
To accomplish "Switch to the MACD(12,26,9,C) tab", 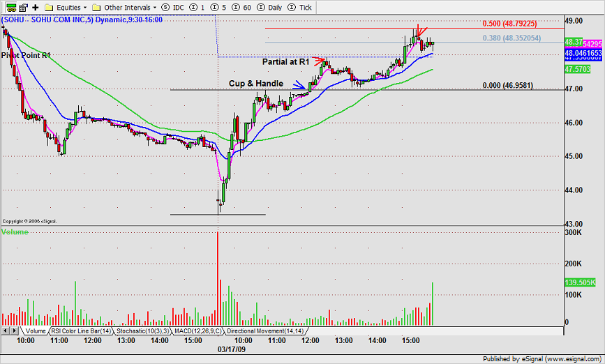I will (198, 331).
